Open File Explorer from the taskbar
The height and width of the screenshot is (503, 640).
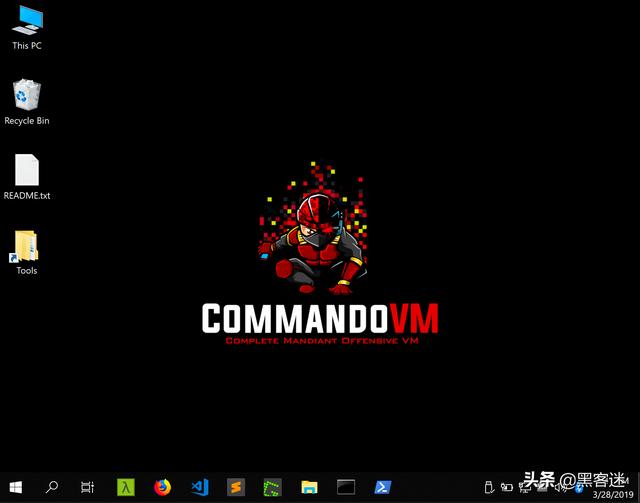(309, 487)
